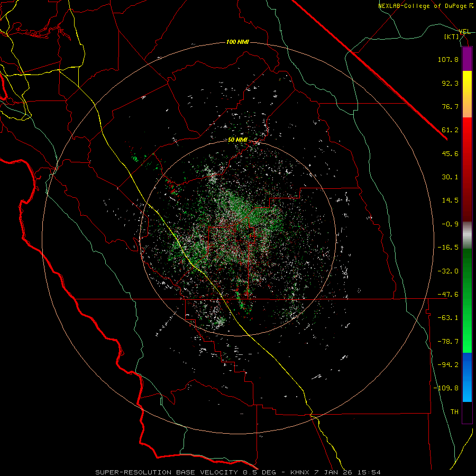This screenshot has width=476, height=476.
Task: Click the dark green segment of the color bar
Action: tap(467, 273)
